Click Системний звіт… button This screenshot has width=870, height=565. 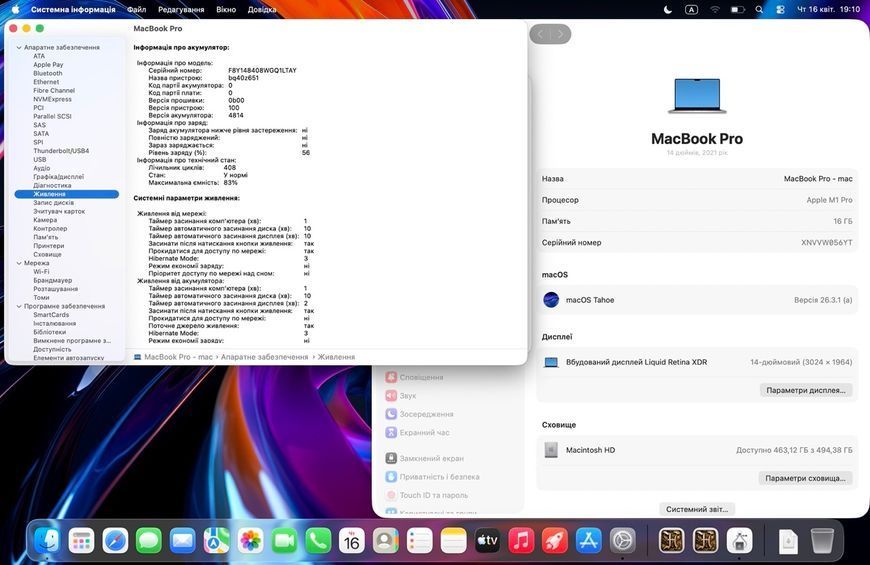[697, 509]
